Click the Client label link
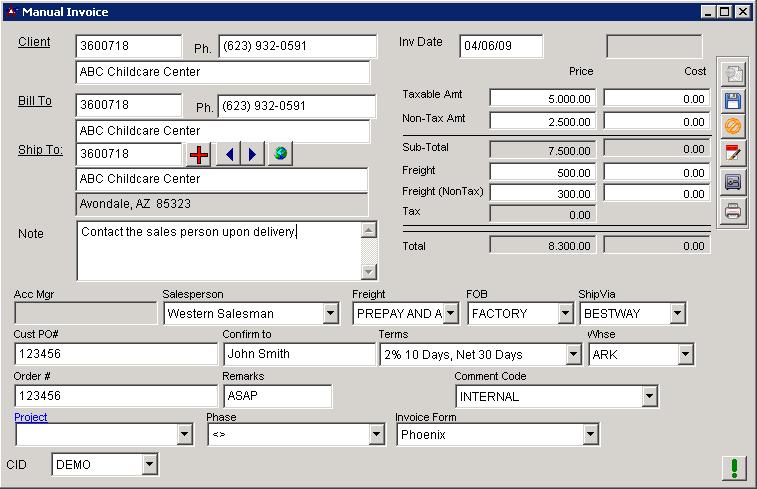 pyautogui.click(x=34, y=42)
